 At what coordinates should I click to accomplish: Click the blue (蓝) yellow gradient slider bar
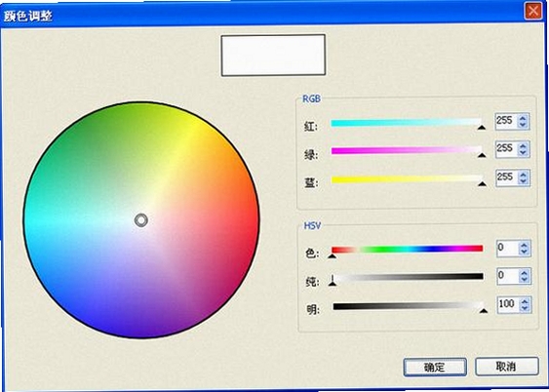click(407, 179)
